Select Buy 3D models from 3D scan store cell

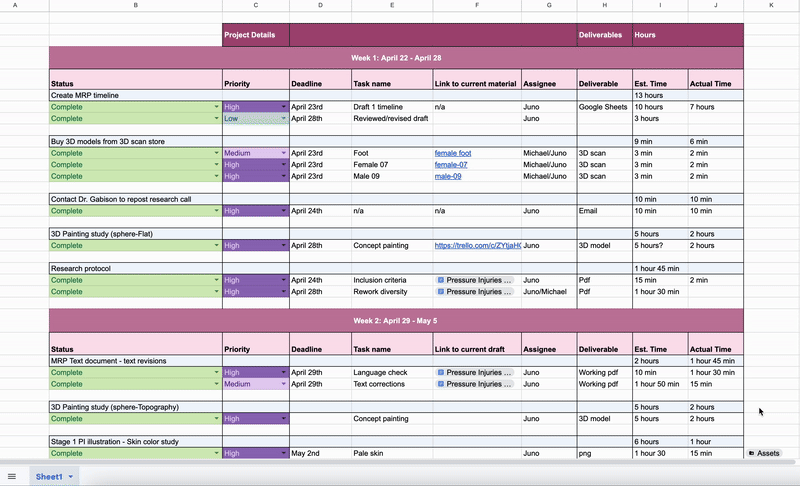(x=136, y=141)
